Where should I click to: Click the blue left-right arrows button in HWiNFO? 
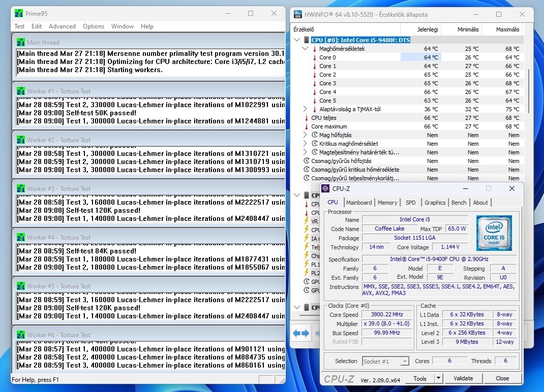[x=301, y=334]
